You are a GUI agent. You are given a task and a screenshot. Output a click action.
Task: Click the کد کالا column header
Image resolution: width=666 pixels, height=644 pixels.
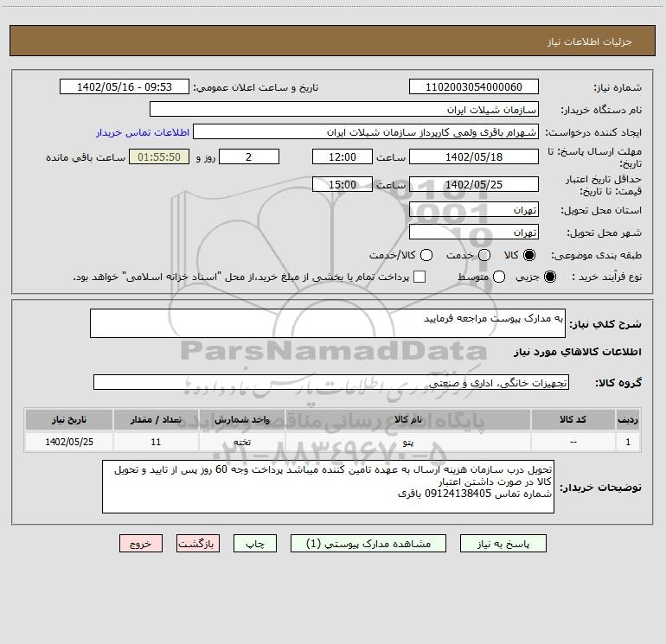(x=573, y=419)
